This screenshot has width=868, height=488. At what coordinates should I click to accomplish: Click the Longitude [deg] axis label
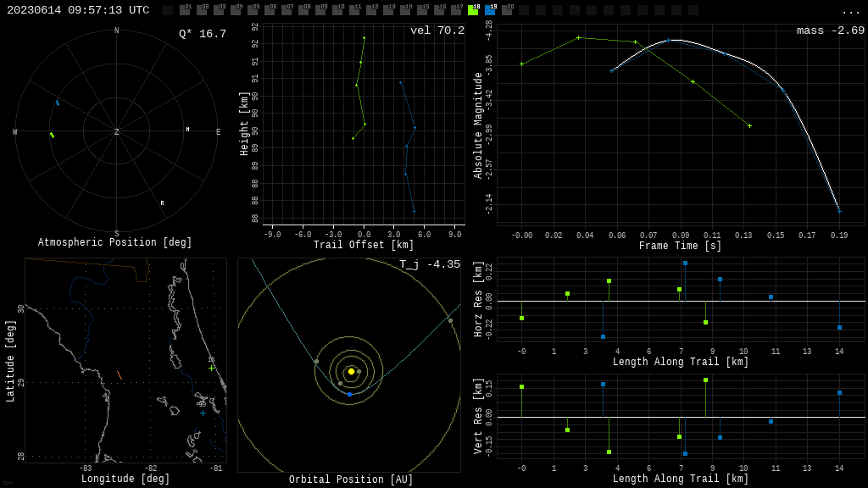click(125, 479)
